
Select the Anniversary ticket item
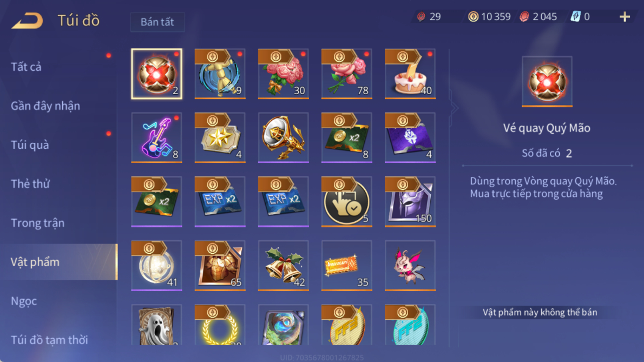(347, 266)
